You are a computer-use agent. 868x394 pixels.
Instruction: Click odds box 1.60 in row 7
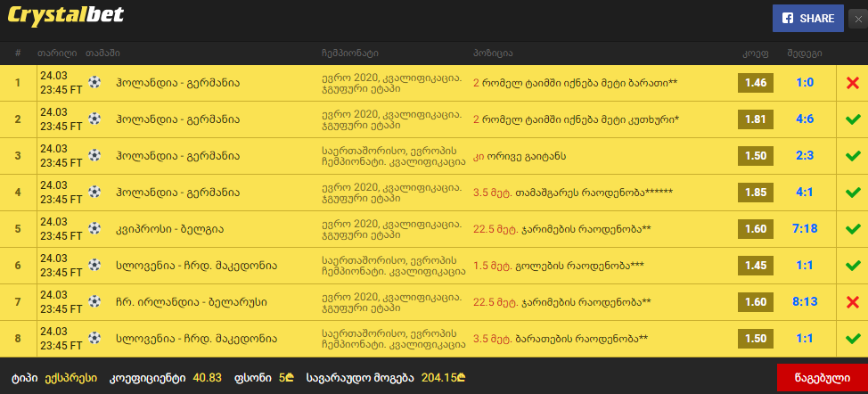point(756,302)
